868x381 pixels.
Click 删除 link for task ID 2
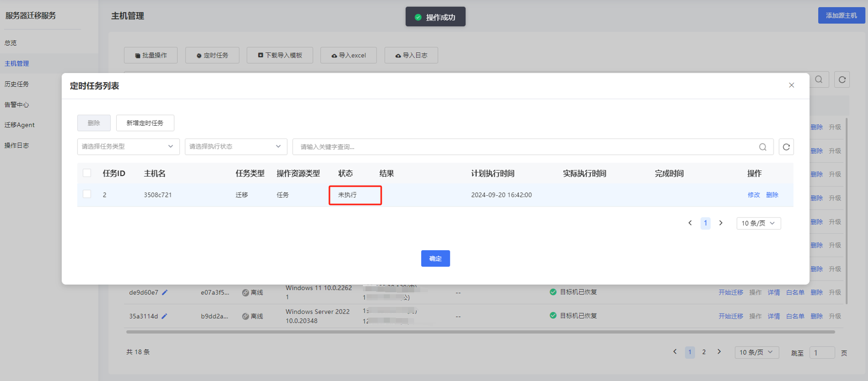click(772, 195)
